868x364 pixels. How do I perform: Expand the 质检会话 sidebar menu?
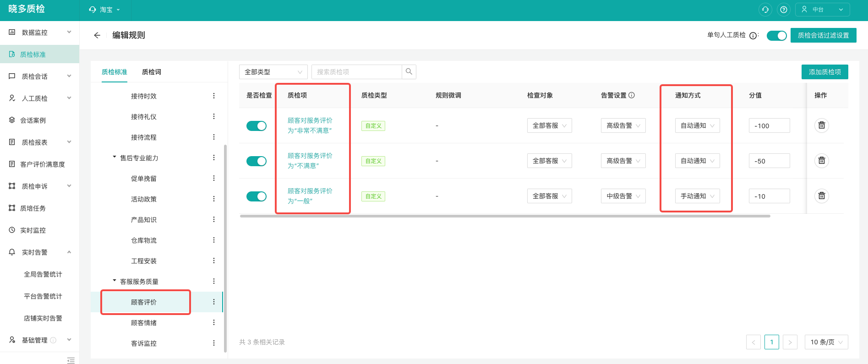(x=40, y=76)
